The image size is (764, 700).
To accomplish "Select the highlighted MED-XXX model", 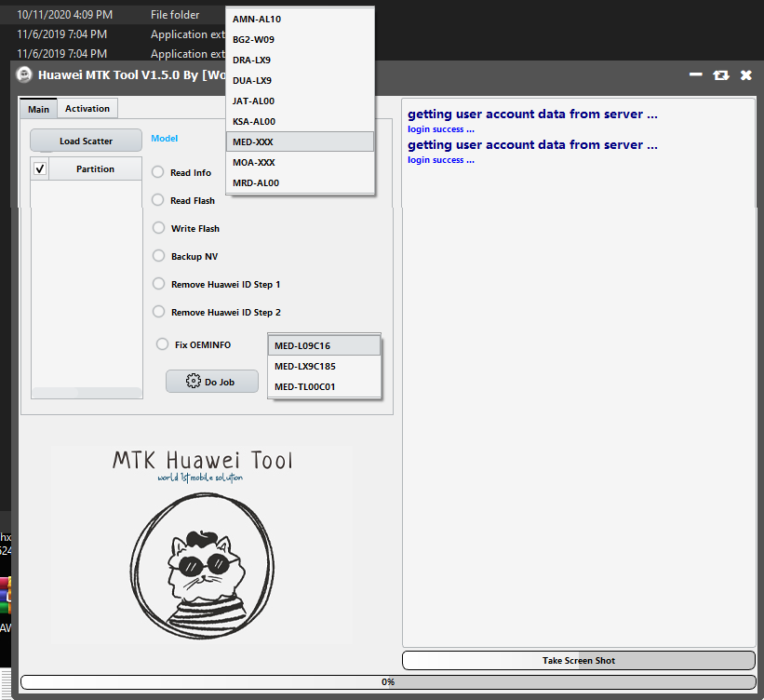I will tap(301, 141).
